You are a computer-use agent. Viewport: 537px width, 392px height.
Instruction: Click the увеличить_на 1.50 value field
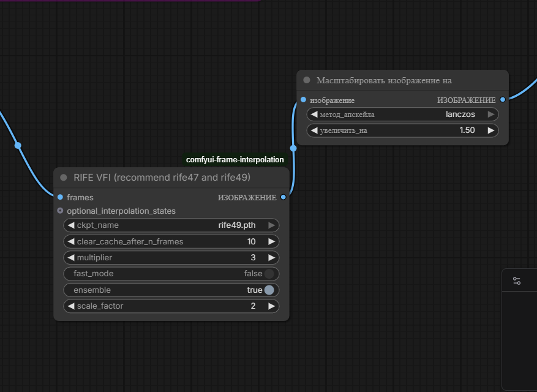point(402,130)
